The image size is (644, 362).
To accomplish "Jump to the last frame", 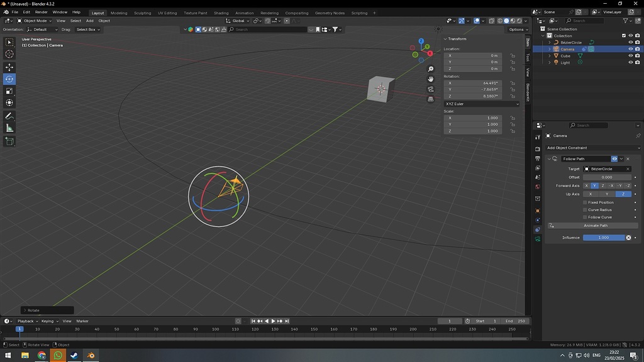I will (287, 321).
